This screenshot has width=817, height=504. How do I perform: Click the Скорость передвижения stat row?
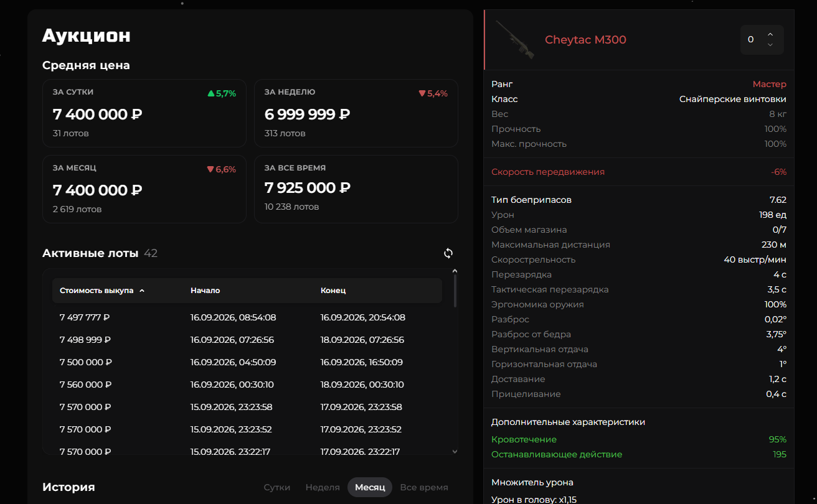coord(639,172)
